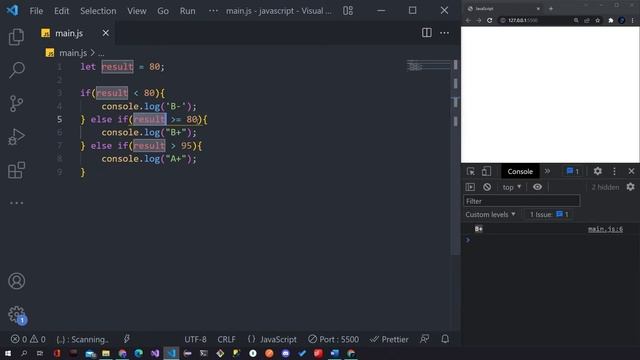The width and height of the screenshot is (640, 360).
Task: Open the Edit menu
Action: pos(62,11)
